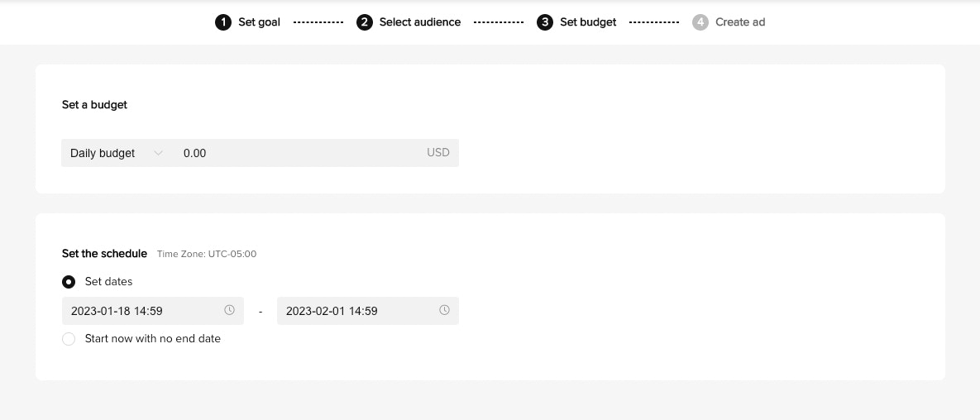Image resolution: width=980 pixels, height=420 pixels.
Task: Click the Time Zone UTC-05:00 label
Action: [207, 254]
